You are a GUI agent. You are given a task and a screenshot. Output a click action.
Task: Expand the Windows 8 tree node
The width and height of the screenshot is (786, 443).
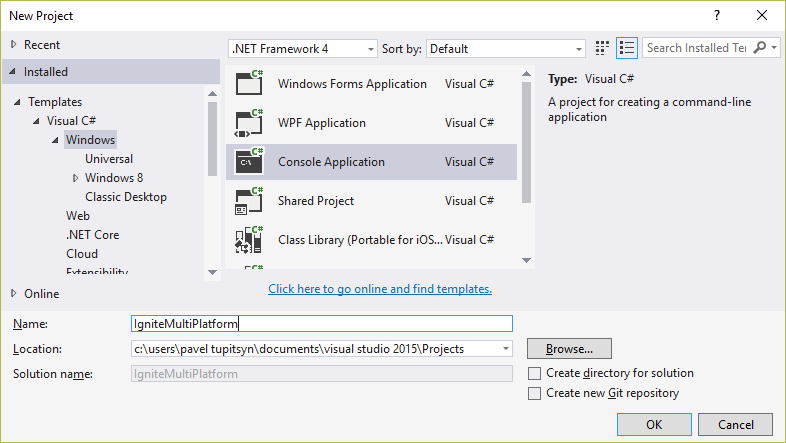75,178
